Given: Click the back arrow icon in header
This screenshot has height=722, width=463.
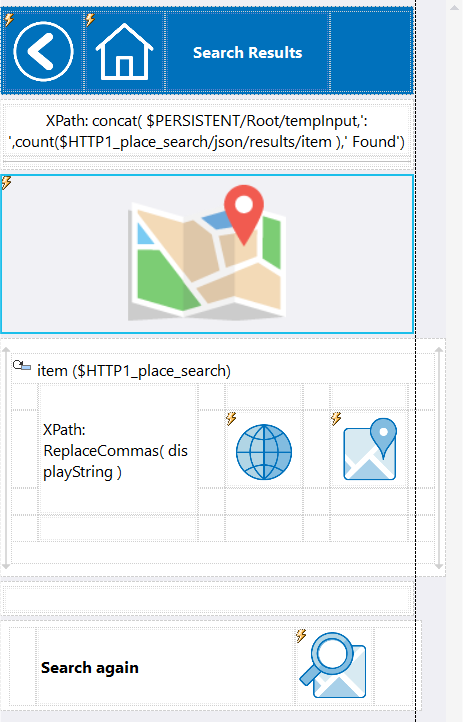Looking at the screenshot, I should pos(43,52).
